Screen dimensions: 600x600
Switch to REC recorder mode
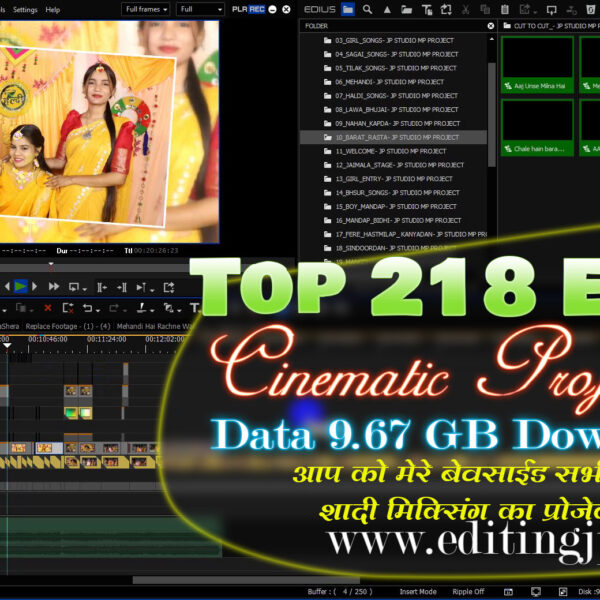click(x=257, y=9)
